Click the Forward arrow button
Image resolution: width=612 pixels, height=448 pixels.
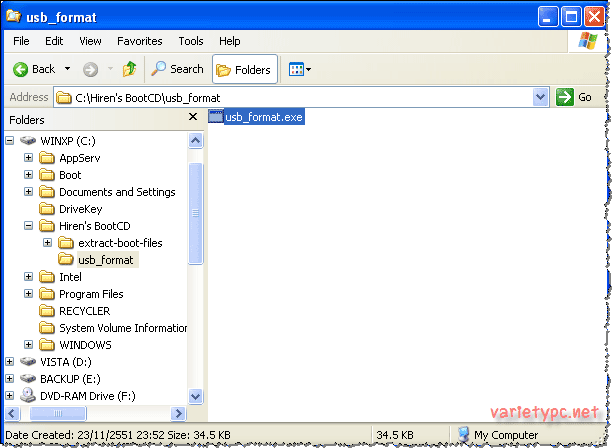tap(90, 69)
